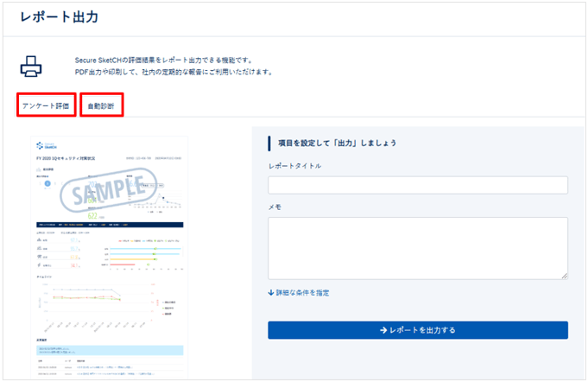Switch to the 自動診断 tab
The width and height of the screenshot is (588, 382).
(101, 105)
